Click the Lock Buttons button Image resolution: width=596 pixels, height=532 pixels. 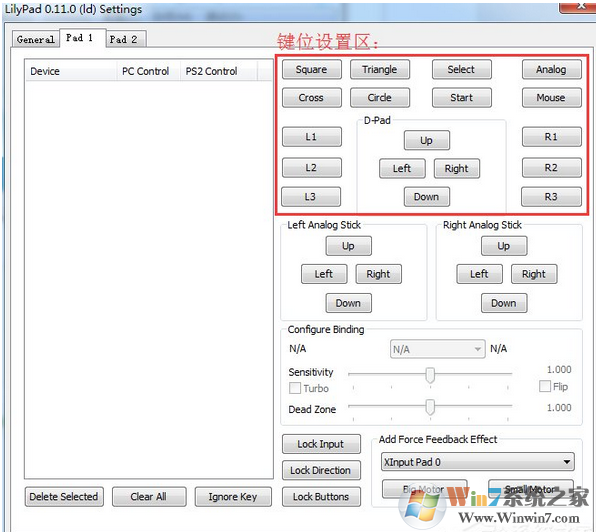321,497
